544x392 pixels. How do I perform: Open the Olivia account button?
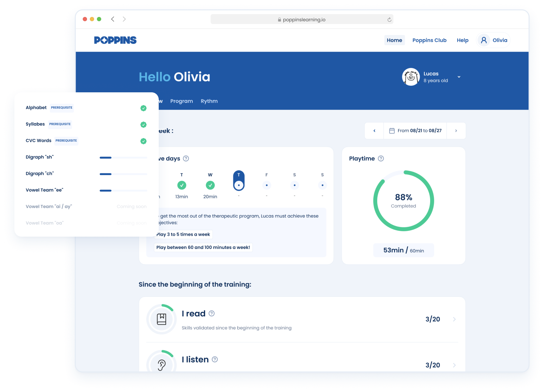pos(493,40)
